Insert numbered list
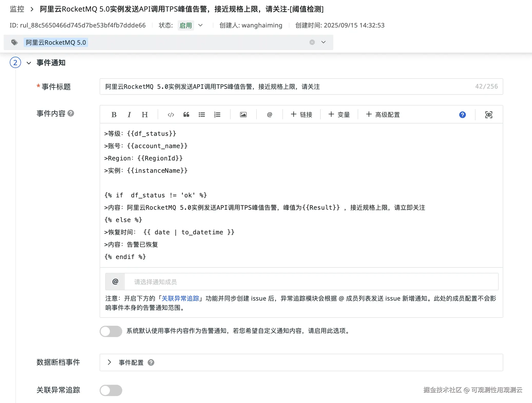 tap(217, 115)
